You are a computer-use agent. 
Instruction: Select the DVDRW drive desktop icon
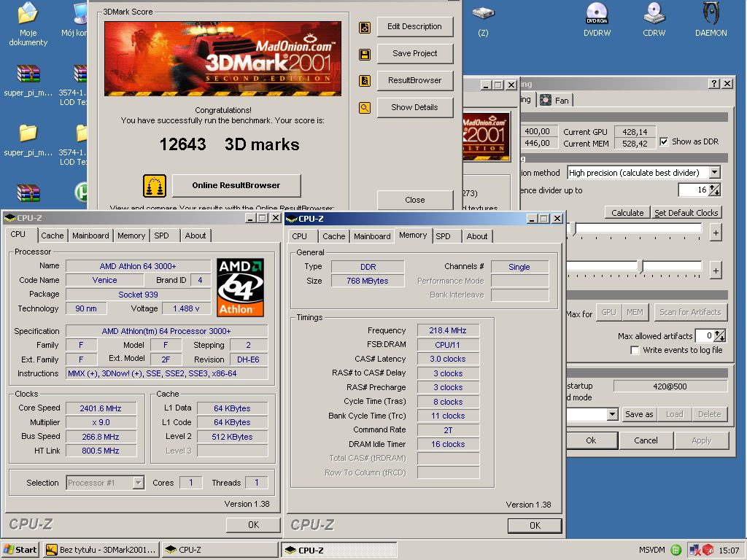(x=597, y=13)
